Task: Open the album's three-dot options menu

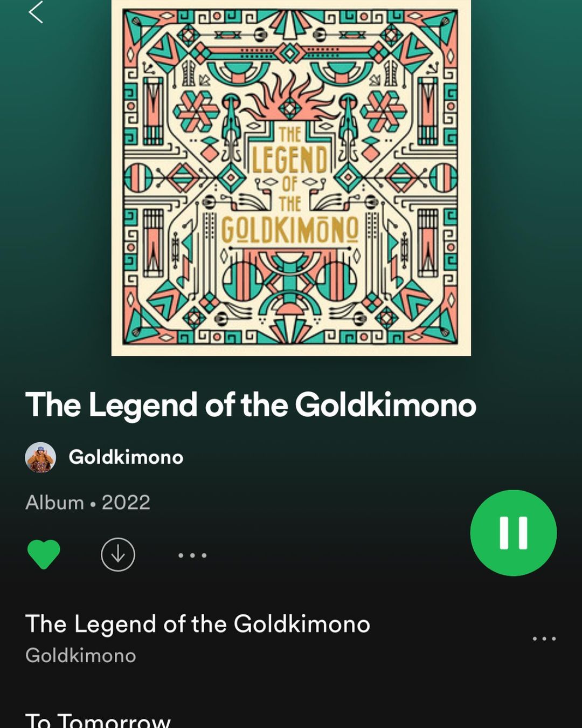Action: pyautogui.click(x=192, y=555)
